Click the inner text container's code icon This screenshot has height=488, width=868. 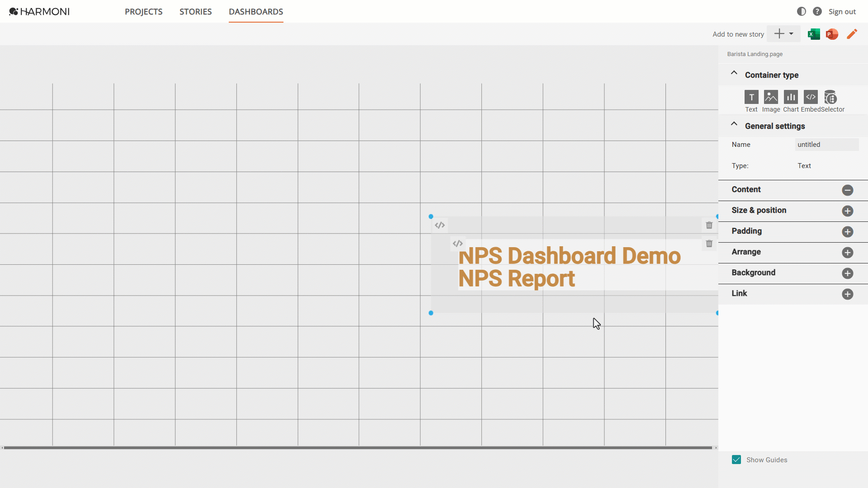(x=458, y=244)
